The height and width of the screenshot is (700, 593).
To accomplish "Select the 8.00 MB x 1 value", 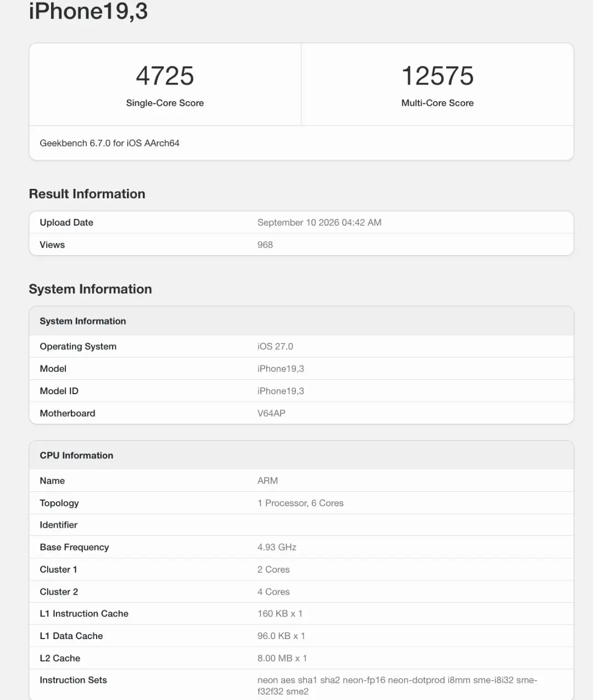I will click(x=282, y=658).
